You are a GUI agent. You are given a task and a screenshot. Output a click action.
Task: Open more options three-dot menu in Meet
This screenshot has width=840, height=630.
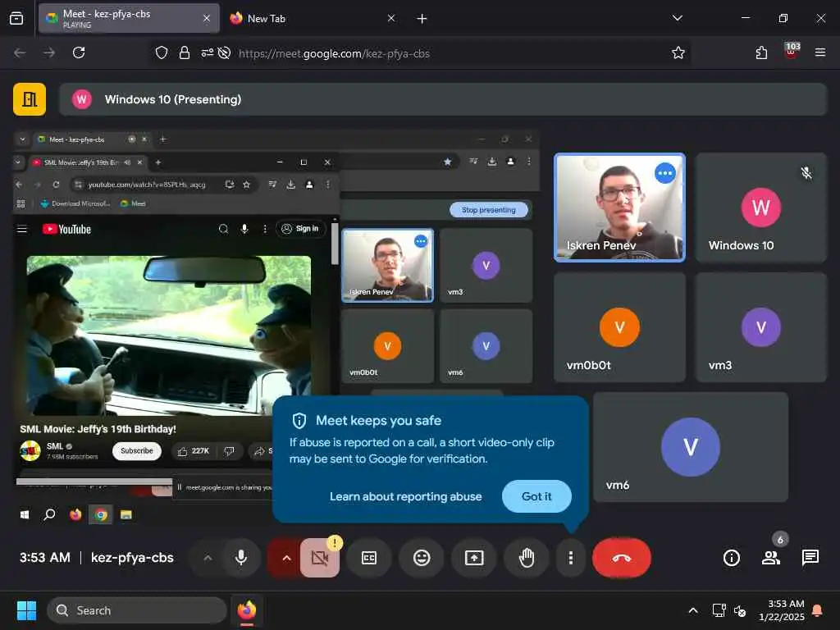click(571, 558)
